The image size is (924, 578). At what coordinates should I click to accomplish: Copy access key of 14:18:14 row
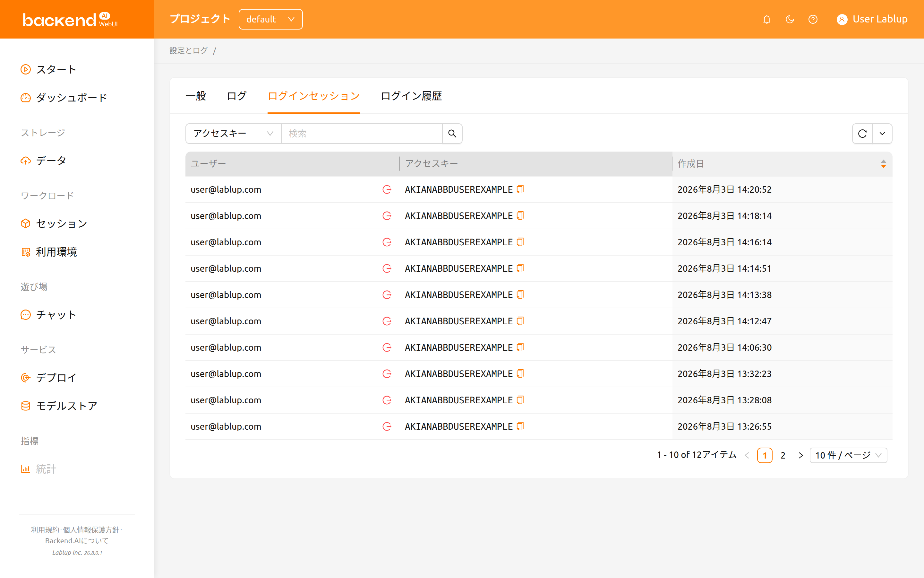coord(520,215)
